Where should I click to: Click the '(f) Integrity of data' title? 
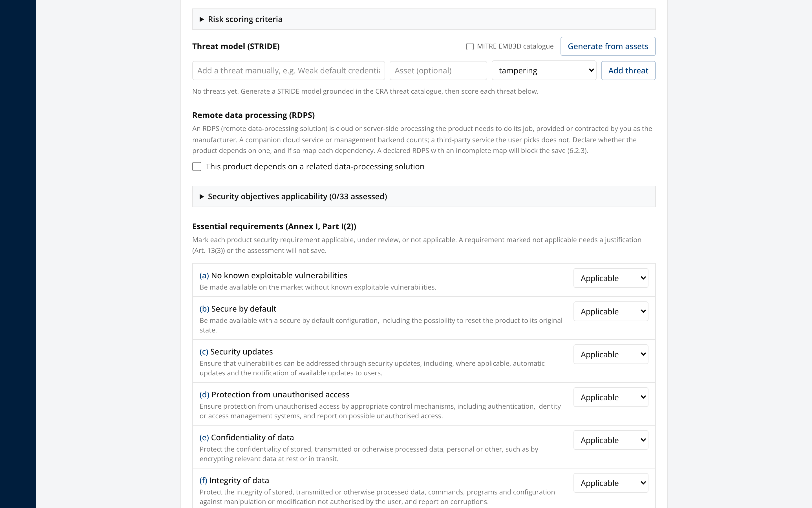tap(234, 480)
